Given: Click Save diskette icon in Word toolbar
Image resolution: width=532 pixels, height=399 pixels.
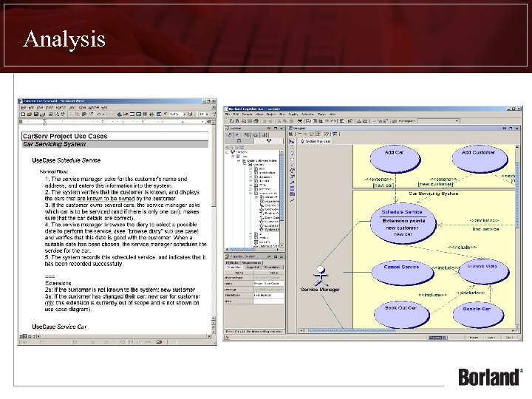Looking at the screenshot, I should (36, 115).
